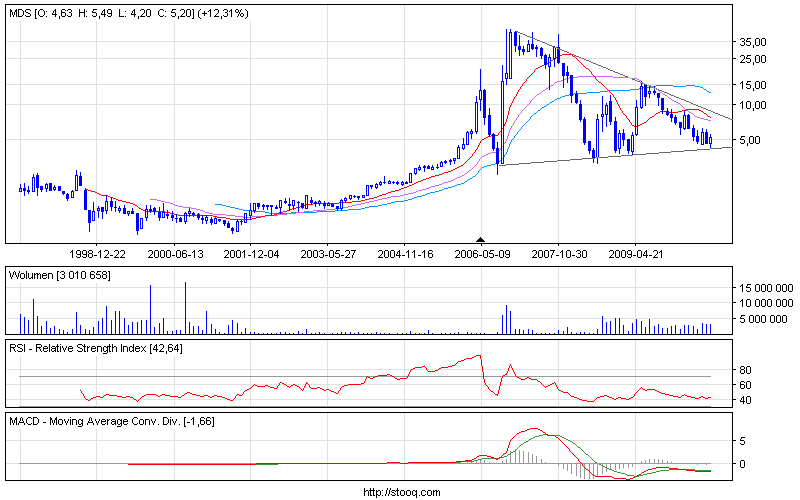
Task: Click the black triangle marker on the date axis
Action: pyautogui.click(x=480, y=240)
